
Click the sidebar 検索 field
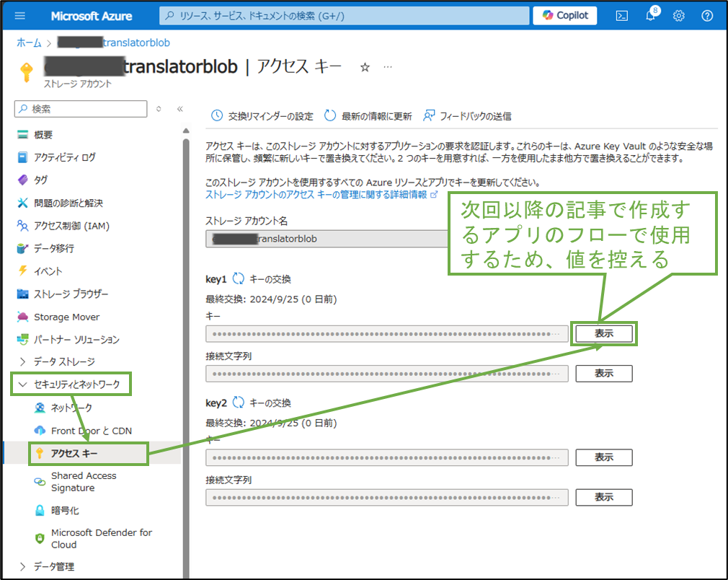(x=81, y=109)
